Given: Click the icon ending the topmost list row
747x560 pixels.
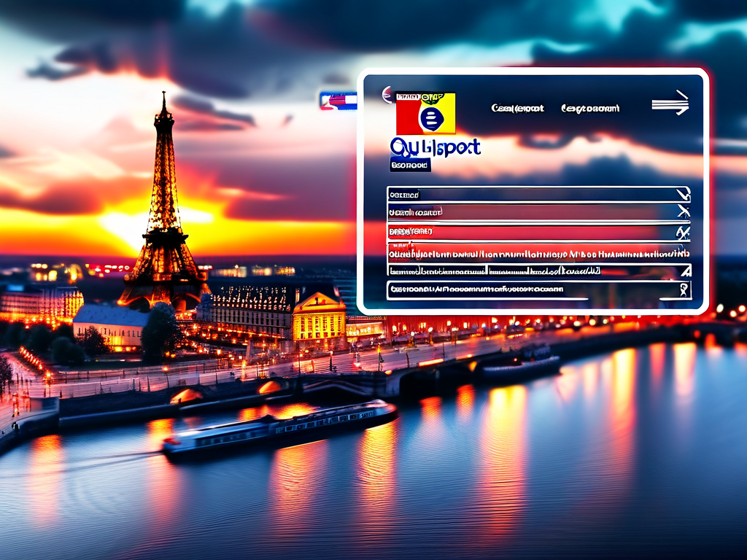Looking at the screenshot, I should [x=683, y=194].
